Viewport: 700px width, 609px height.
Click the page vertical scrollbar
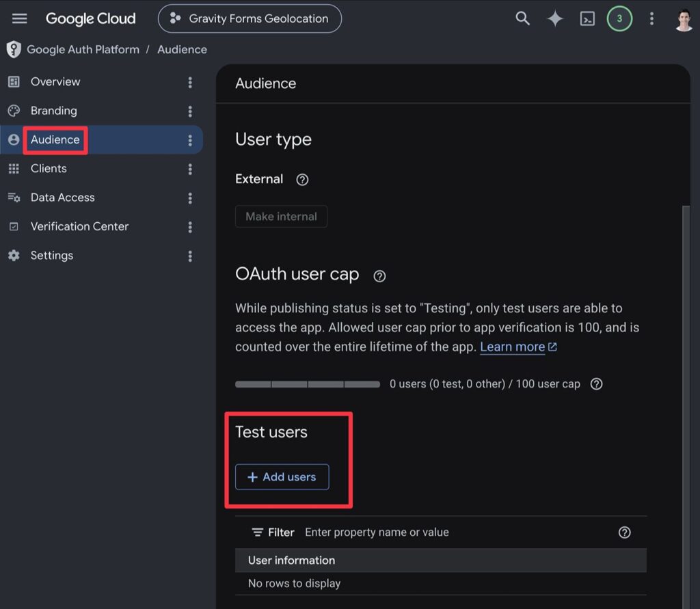tap(686, 406)
